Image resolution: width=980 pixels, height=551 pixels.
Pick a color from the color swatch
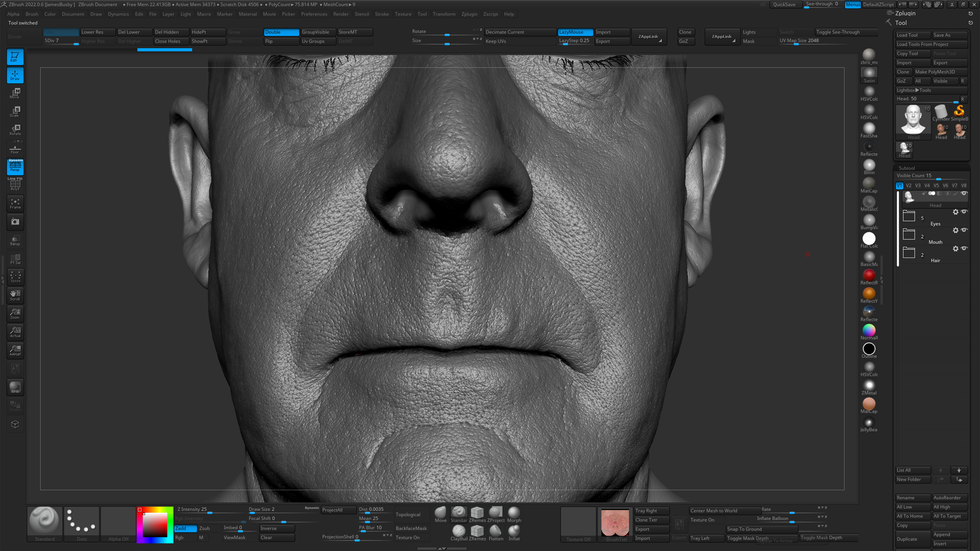pyautogui.click(x=155, y=526)
